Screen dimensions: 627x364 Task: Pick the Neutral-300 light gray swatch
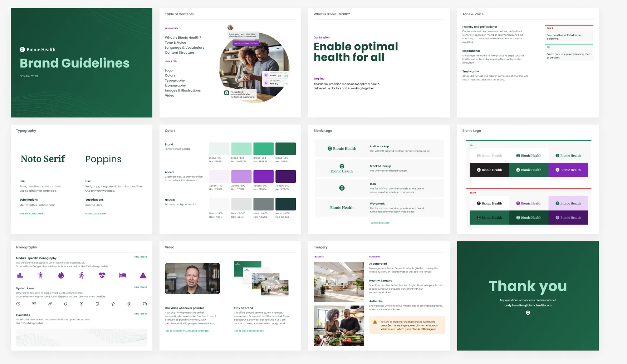pos(241,204)
